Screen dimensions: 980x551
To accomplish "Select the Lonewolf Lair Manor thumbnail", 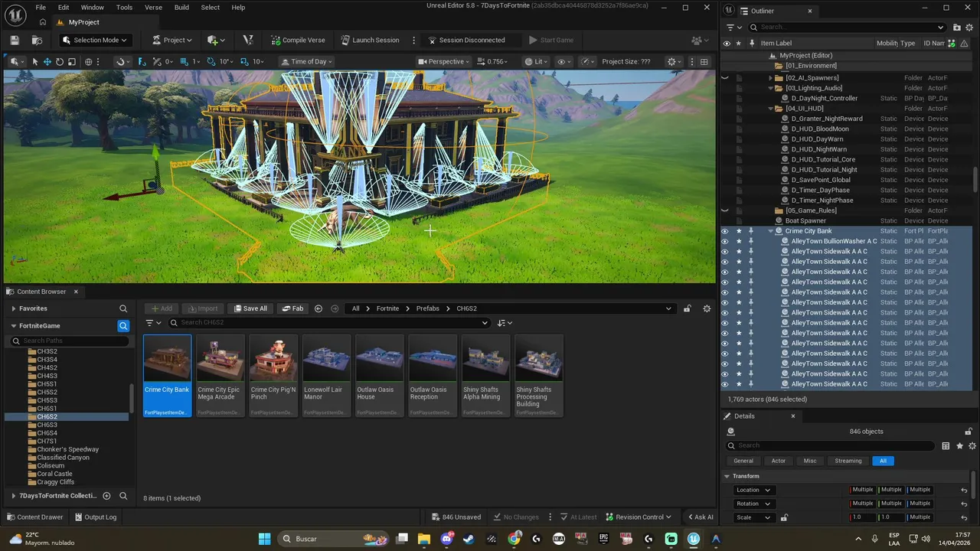I will tap(327, 375).
